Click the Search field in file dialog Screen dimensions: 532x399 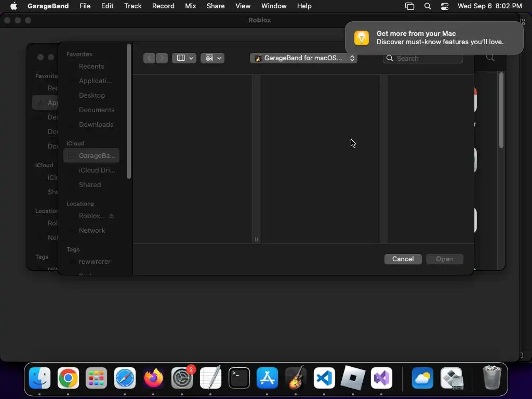pyautogui.click(x=422, y=58)
